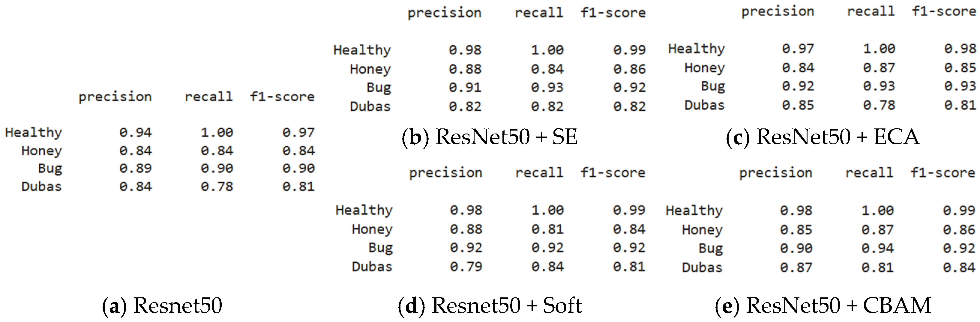Click the "(a) Resnet50" caption
This screenshot has width=980, height=322.
162,305
